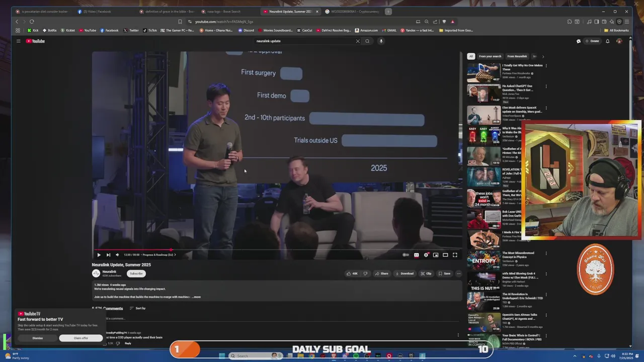Viewport: 644px width, 362px height.
Task: Switch to miniplayer mode
Action: (x=436, y=255)
